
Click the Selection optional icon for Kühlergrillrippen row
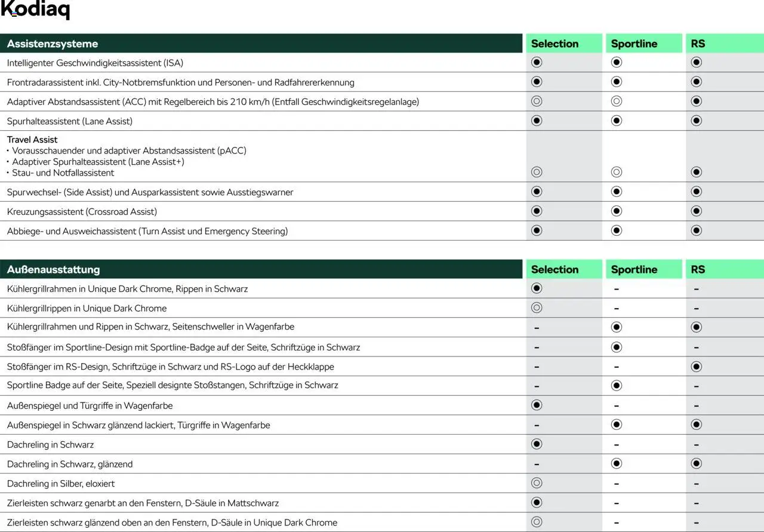coord(537,307)
